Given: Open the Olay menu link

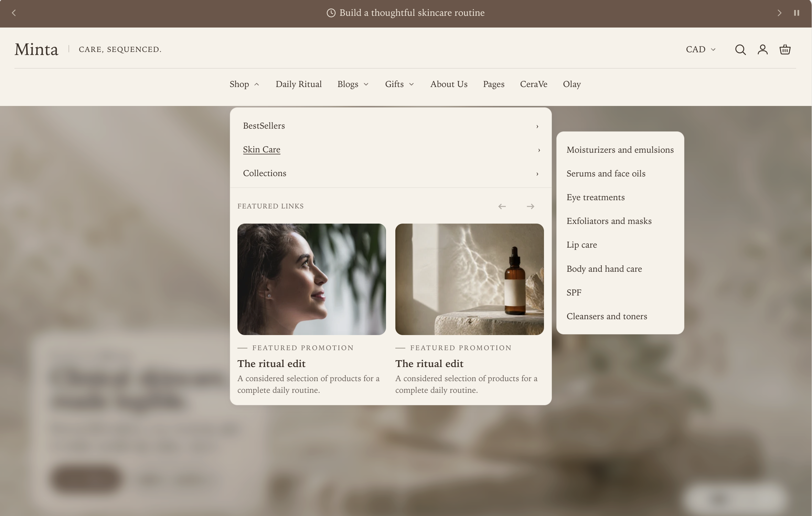Looking at the screenshot, I should click(572, 84).
